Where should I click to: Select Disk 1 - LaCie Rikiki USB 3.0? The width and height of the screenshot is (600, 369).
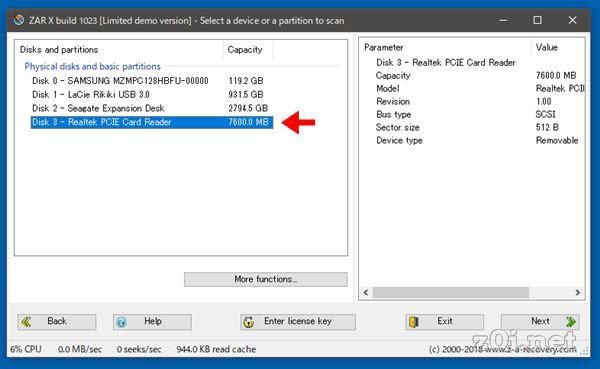click(x=152, y=95)
